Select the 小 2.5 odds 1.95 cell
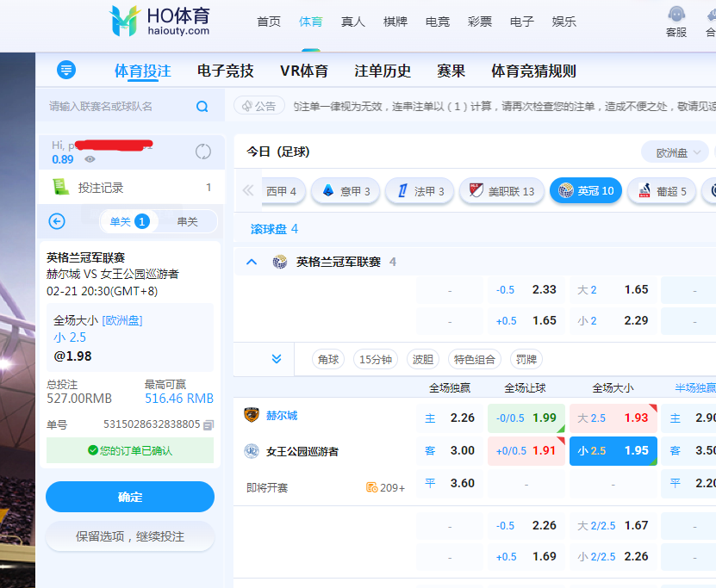716x588 pixels. [613, 450]
